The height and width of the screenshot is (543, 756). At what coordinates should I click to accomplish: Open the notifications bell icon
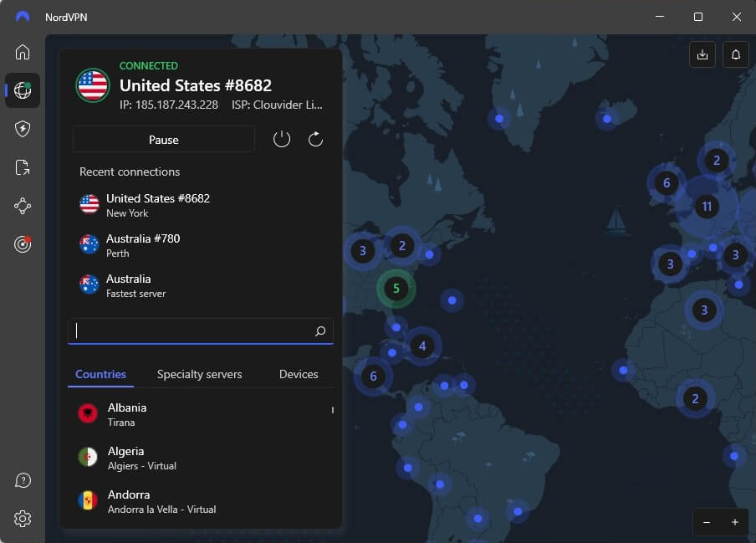click(x=736, y=54)
